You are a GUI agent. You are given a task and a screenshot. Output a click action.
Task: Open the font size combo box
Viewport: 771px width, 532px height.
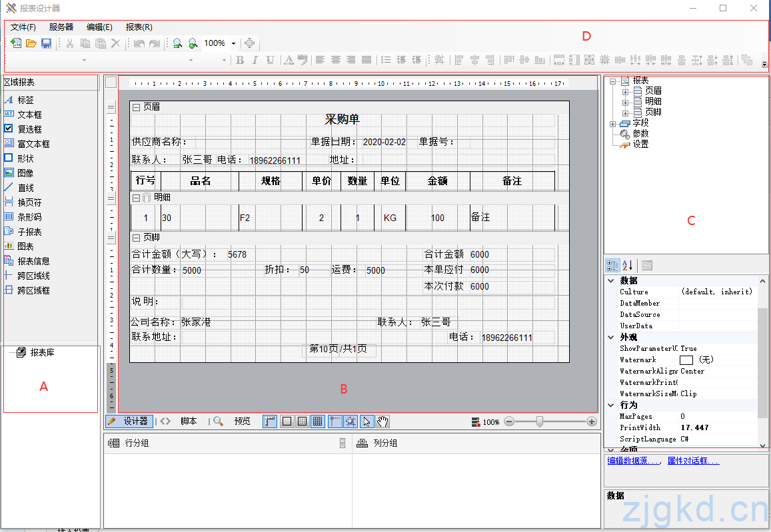coord(213,60)
